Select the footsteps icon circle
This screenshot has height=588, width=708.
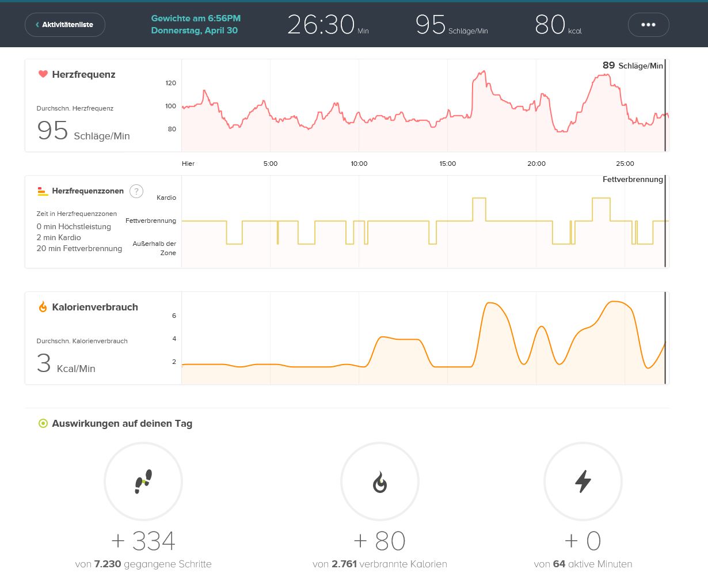point(143,481)
